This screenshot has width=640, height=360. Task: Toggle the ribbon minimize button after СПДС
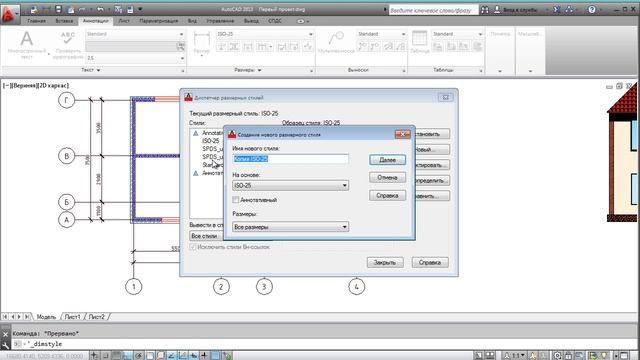(x=300, y=21)
